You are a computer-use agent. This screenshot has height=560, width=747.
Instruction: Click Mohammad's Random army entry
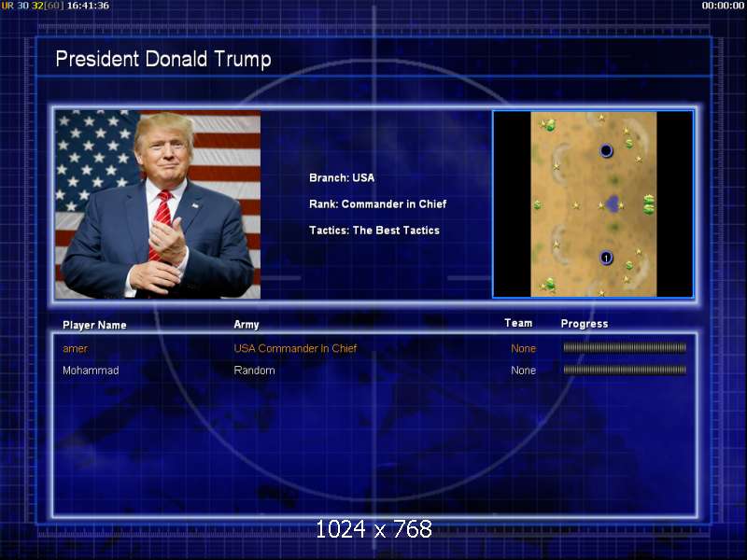254,370
